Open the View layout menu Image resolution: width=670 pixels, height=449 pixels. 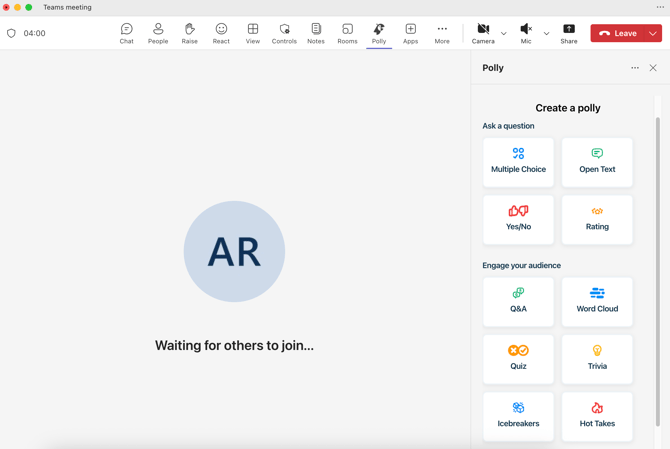pos(253,33)
